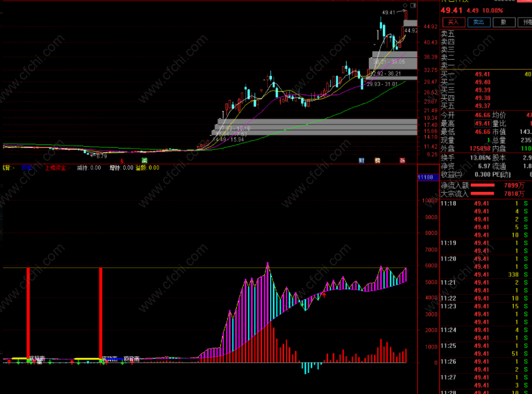Click the 最高 value 49.41
Viewport: 532px width, 394px height.
tap(482, 123)
